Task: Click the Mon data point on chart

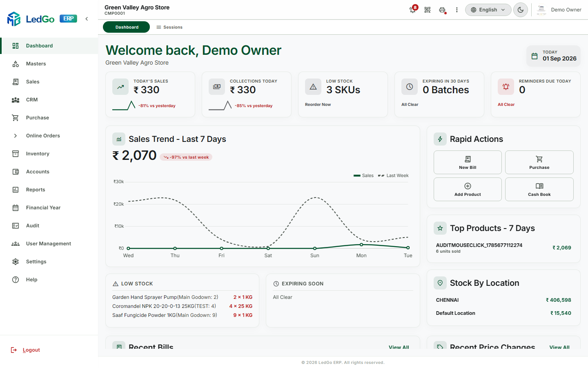Action: point(361,245)
